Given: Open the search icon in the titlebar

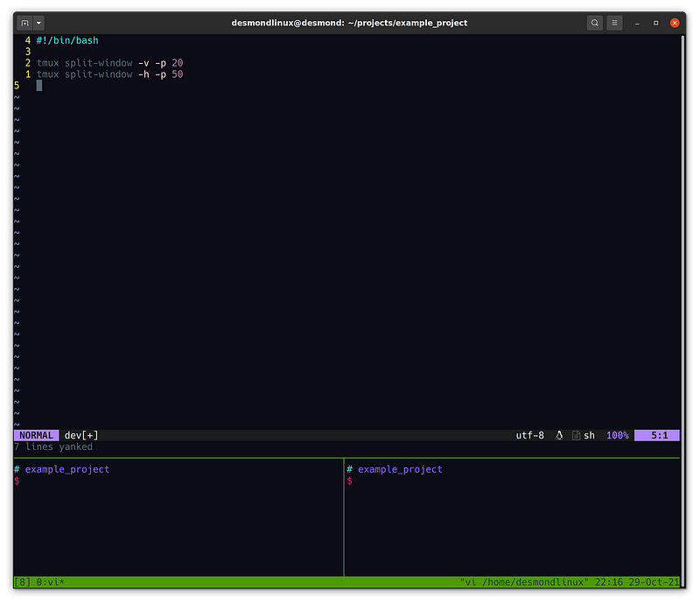Looking at the screenshot, I should (595, 23).
